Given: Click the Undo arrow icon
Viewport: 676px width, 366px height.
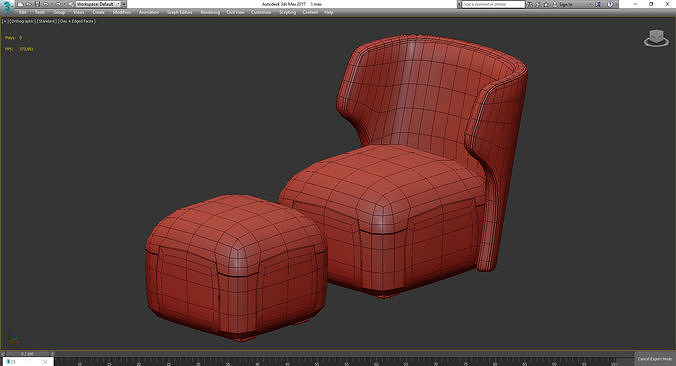Looking at the screenshot, I should pos(46,4).
